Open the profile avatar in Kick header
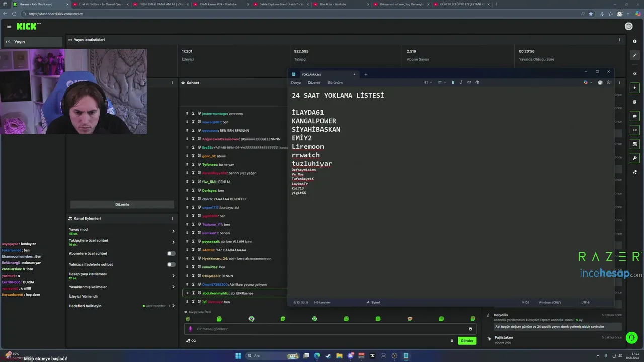This screenshot has height=362, width=644. pyautogui.click(x=628, y=26)
